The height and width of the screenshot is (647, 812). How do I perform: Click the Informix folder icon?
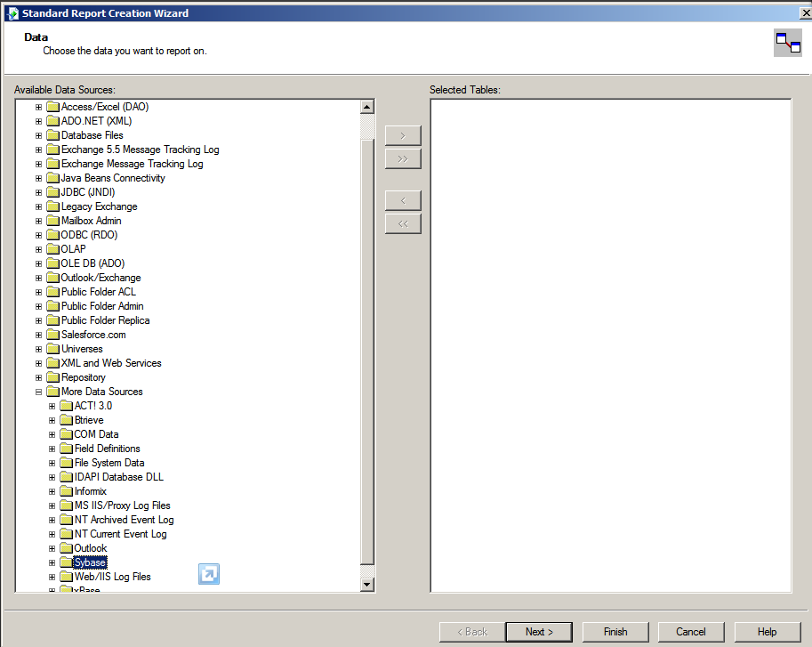click(67, 491)
